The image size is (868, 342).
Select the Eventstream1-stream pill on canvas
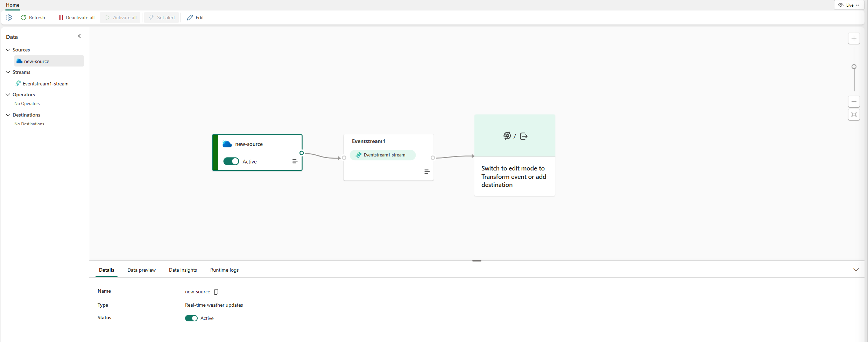pyautogui.click(x=383, y=155)
